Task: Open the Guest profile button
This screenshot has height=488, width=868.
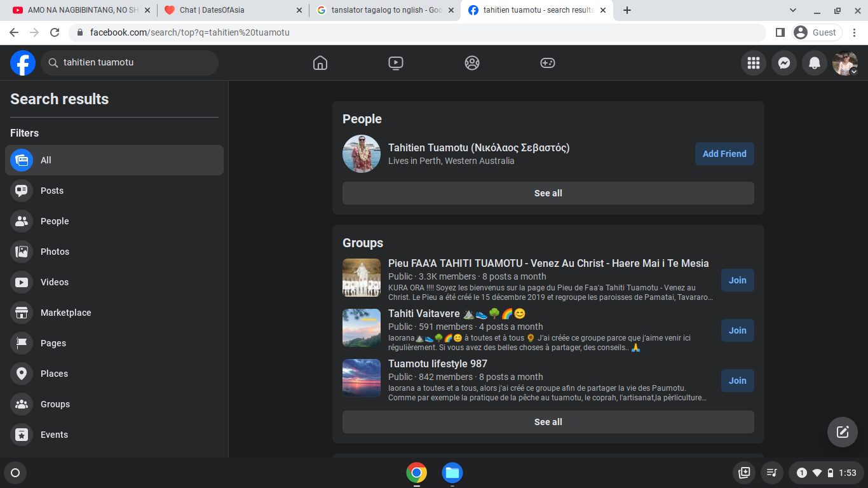Action: click(817, 32)
